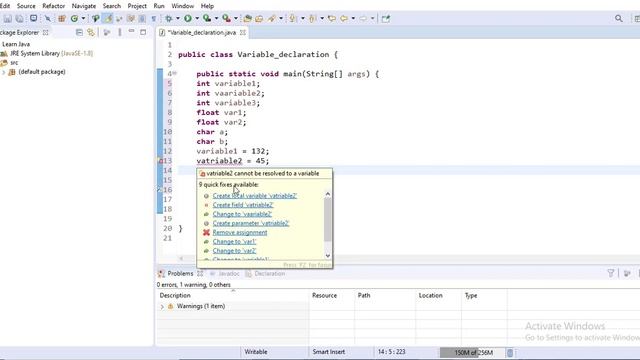Click 'Remove assignment' quick fix

tap(240, 233)
